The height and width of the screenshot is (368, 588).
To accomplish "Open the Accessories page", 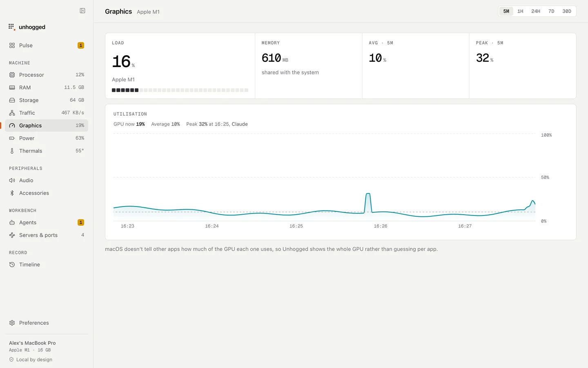I will pyautogui.click(x=47, y=193).
